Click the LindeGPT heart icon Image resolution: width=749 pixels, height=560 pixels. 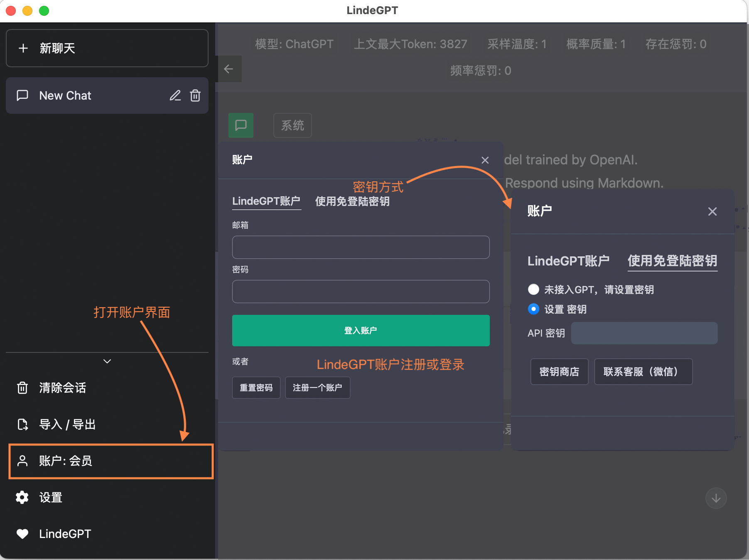(x=22, y=534)
